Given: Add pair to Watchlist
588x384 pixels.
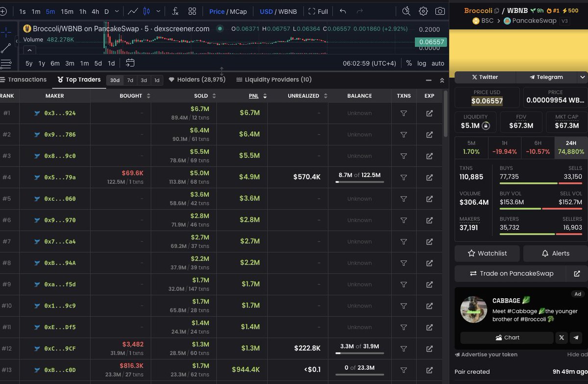Looking at the screenshot, I should [x=487, y=253].
